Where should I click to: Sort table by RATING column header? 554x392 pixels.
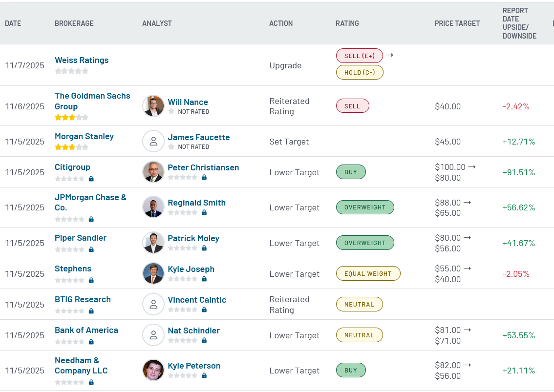[347, 23]
